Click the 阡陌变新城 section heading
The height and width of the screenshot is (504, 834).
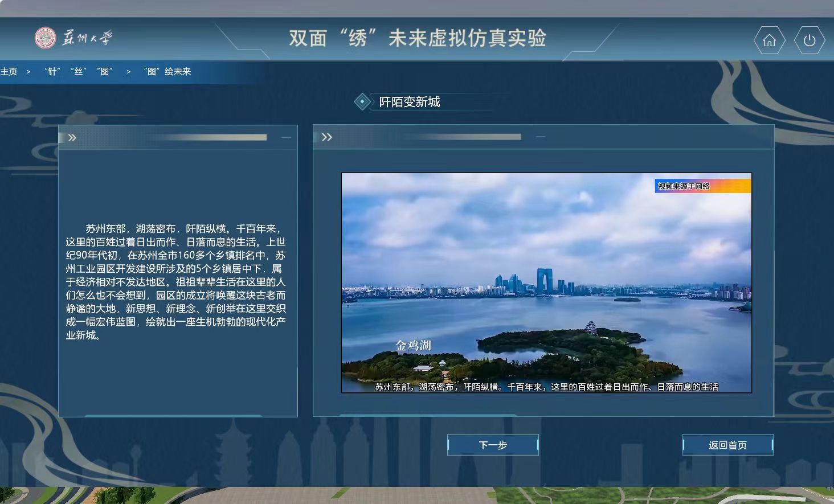(410, 102)
